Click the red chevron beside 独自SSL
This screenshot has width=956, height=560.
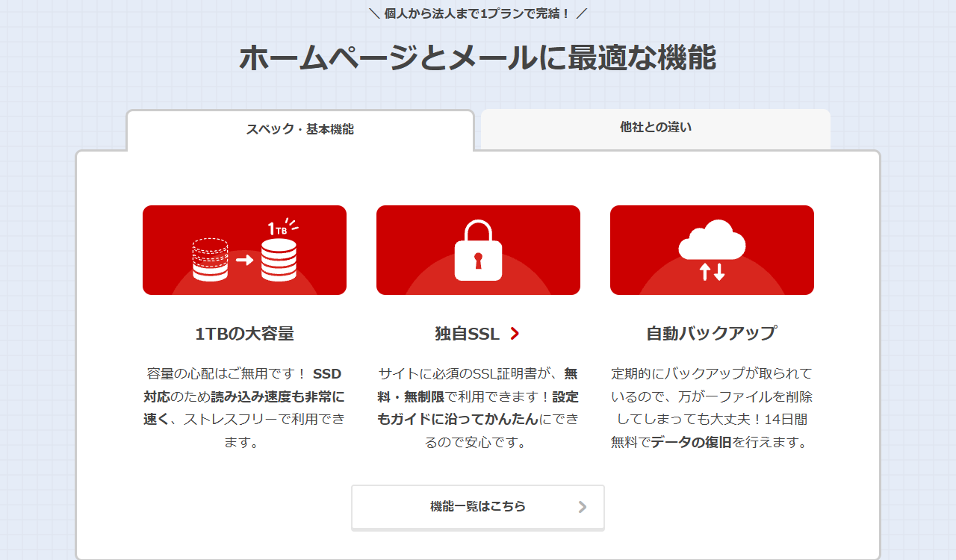pyautogui.click(x=515, y=334)
